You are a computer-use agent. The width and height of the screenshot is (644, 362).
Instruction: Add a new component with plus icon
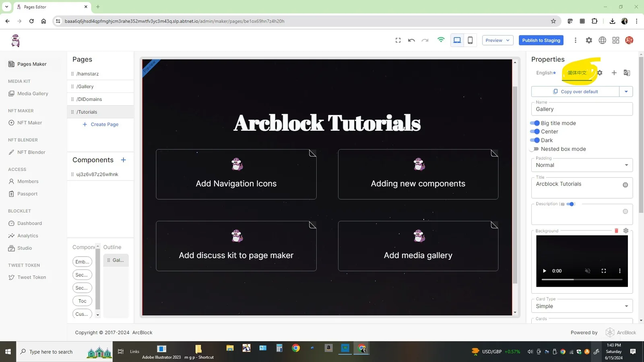click(124, 160)
